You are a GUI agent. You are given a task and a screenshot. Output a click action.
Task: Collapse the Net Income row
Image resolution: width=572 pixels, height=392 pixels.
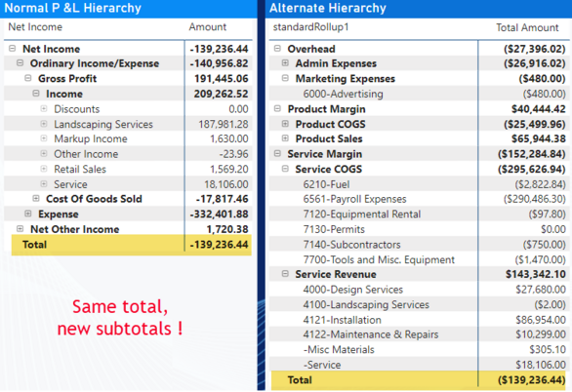(x=13, y=48)
